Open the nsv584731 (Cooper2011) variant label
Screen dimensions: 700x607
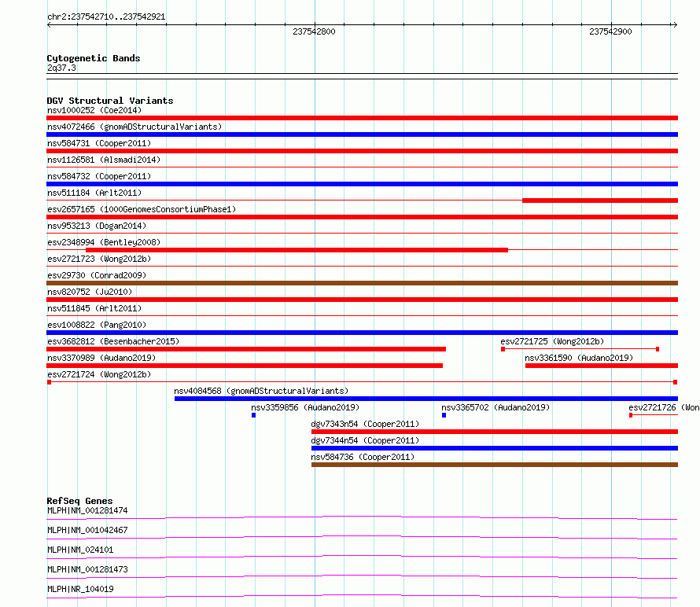[x=99, y=143]
